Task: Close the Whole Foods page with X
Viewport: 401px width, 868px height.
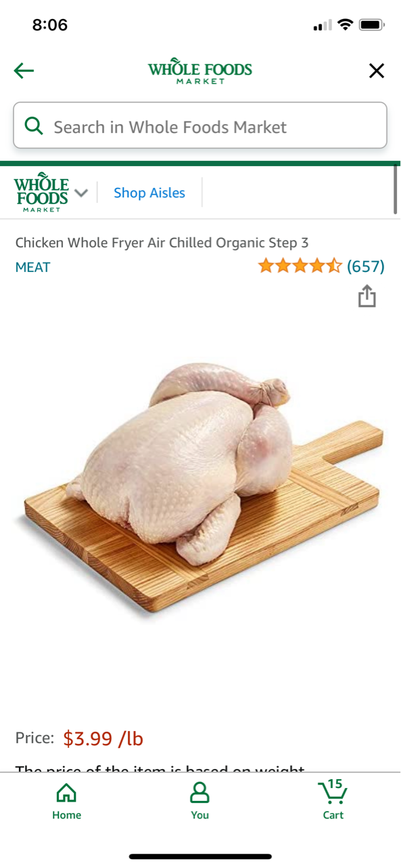Action: pos(377,71)
